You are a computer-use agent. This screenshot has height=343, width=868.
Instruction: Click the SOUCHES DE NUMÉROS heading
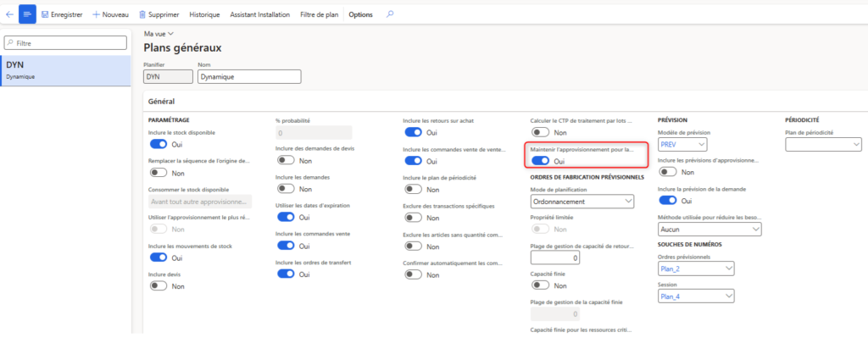pyautogui.click(x=688, y=245)
